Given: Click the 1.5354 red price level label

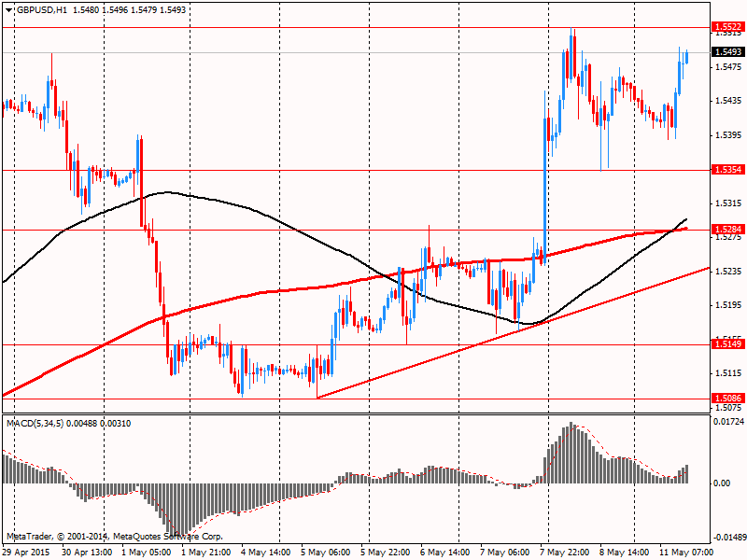Looking at the screenshot, I should tap(727, 170).
